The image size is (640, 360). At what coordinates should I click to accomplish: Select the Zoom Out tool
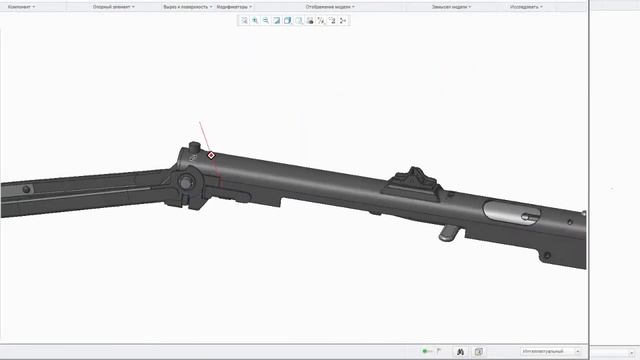[x=266, y=20]
